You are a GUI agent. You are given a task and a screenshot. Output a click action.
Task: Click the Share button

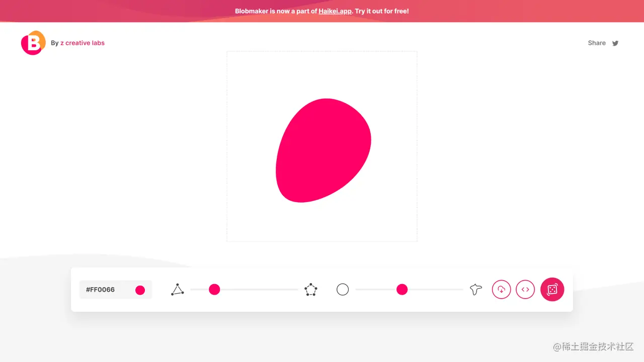tap(596, 43)
